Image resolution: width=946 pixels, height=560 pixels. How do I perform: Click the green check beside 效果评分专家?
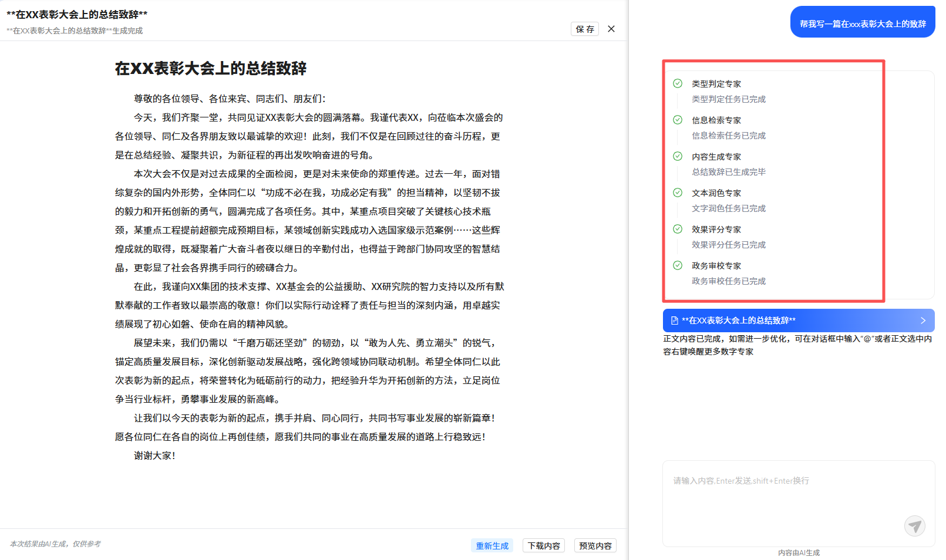click(x=678, y=229)
